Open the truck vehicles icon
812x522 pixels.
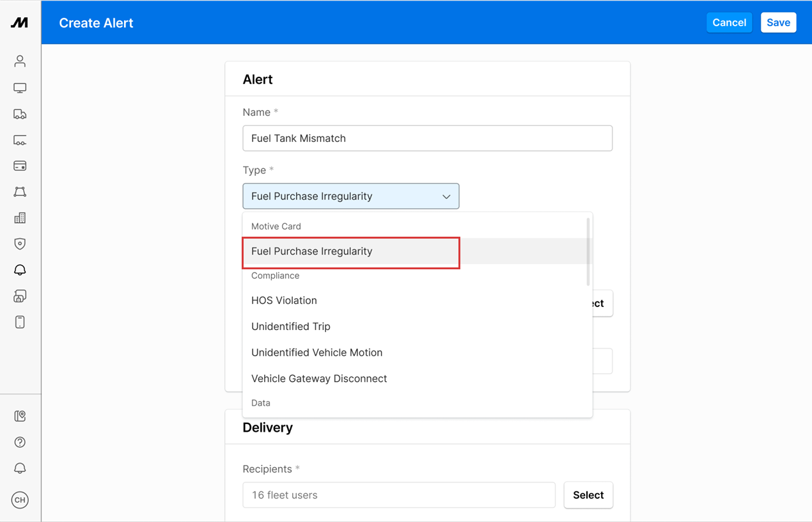[x=20, y=114]
